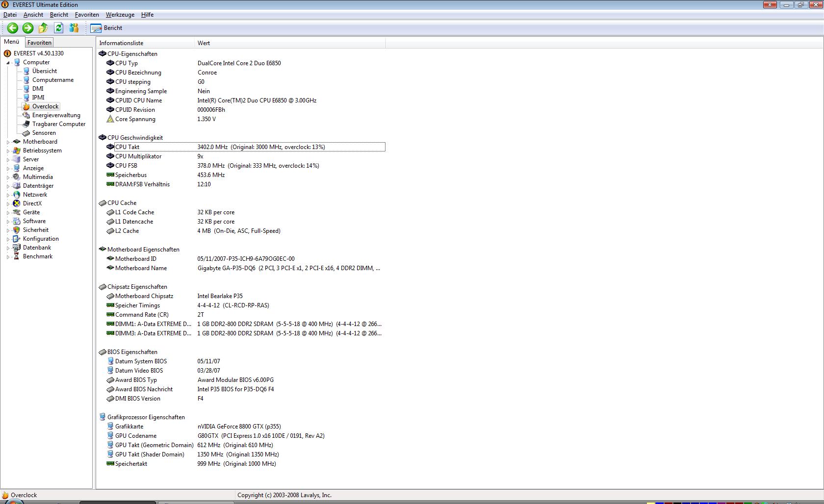Expand the Multimedia tree node
The image size is (824, 504).
pos(8,177)
